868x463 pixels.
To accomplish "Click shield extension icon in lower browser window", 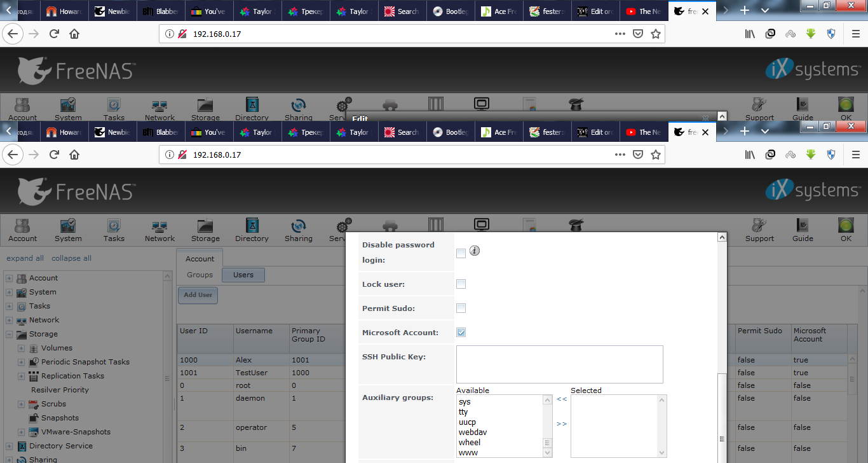I will click(x=831, y=155).
